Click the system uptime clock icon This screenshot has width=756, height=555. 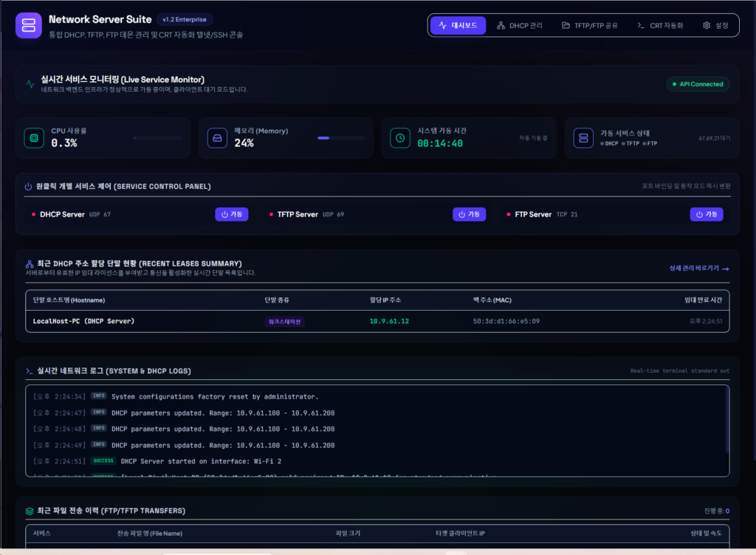[x=400, y=138]
